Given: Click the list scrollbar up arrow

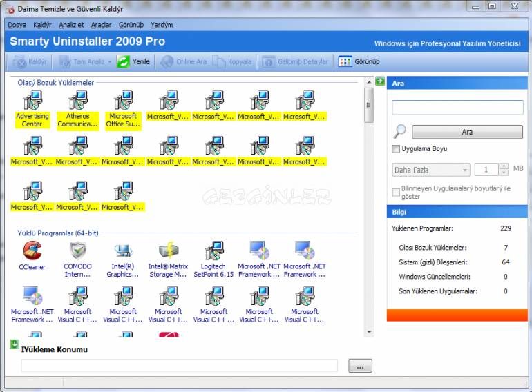Looking at the screenshot, I should tap(369, 82).
